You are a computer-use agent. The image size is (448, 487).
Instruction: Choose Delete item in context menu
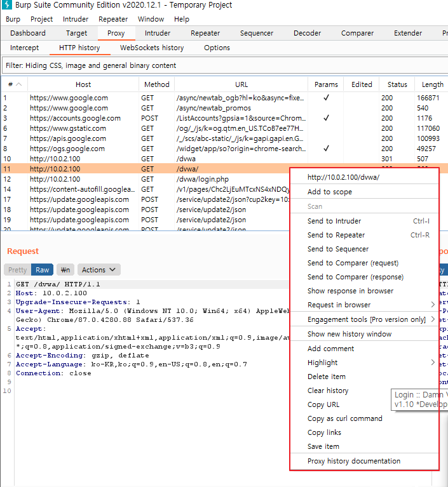coord(364,377)
